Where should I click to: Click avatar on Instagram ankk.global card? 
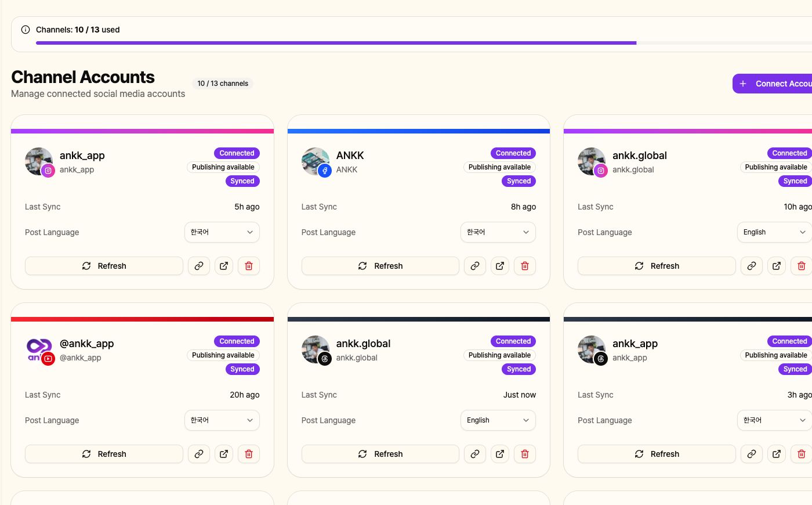click(592, 161)
